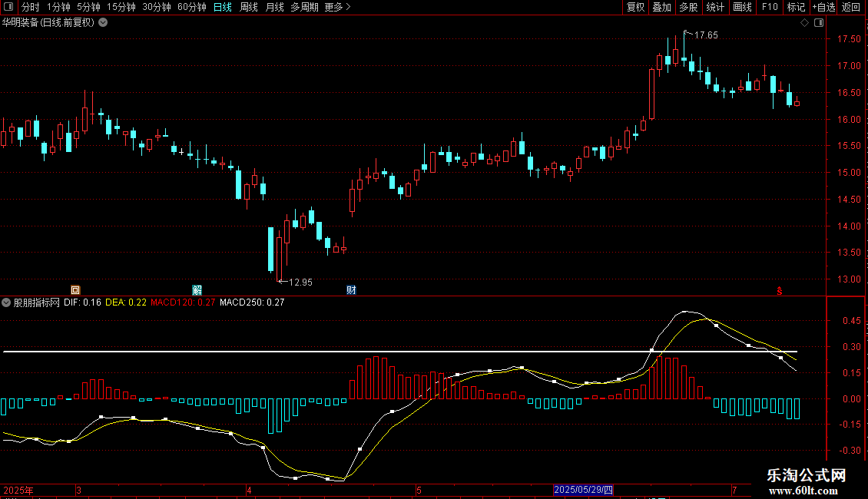This screenshot has width=868, height=499.
Task: Click the 统计 statistics button
Action: pyautogui.click(x=714, y=7)
